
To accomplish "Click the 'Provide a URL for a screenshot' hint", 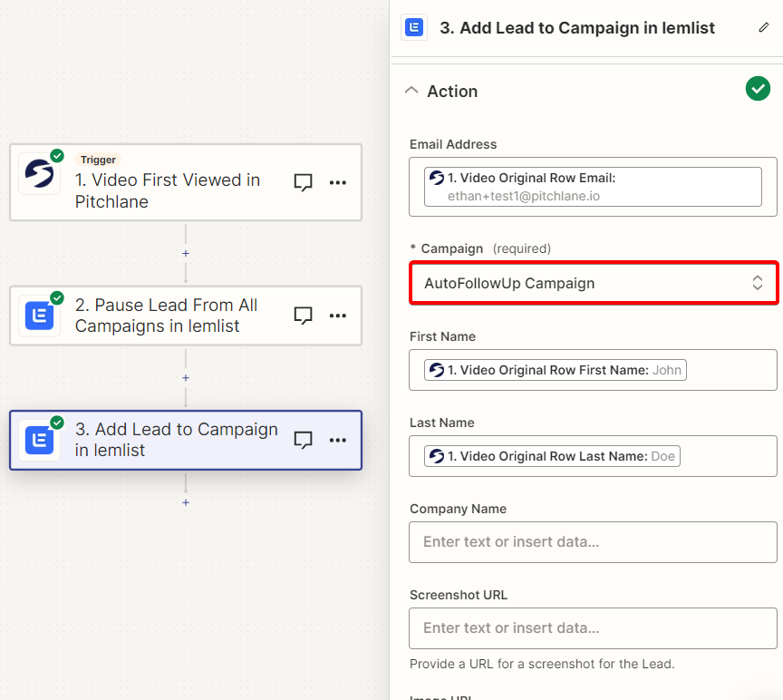I will [542, 664].
